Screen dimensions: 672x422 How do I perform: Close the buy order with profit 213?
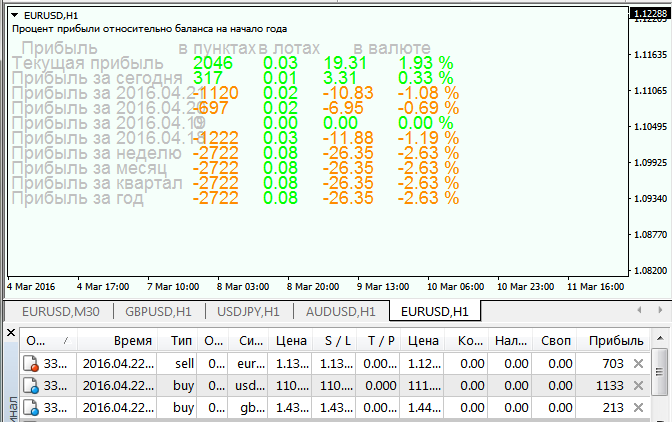tap(638, 407)
